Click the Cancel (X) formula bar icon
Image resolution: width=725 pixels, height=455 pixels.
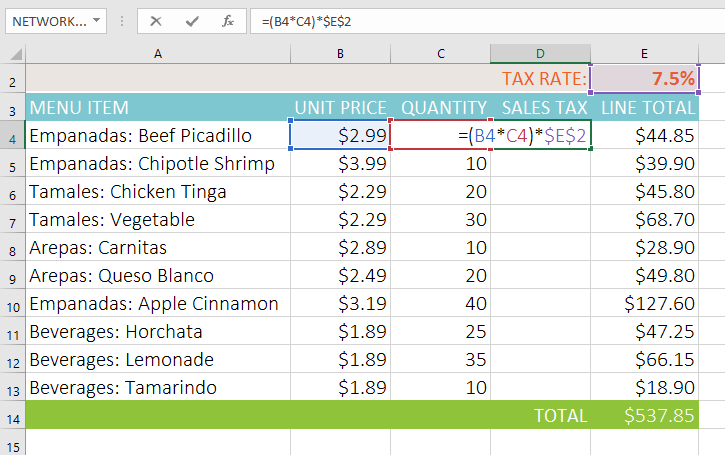(x=156, y=20)
